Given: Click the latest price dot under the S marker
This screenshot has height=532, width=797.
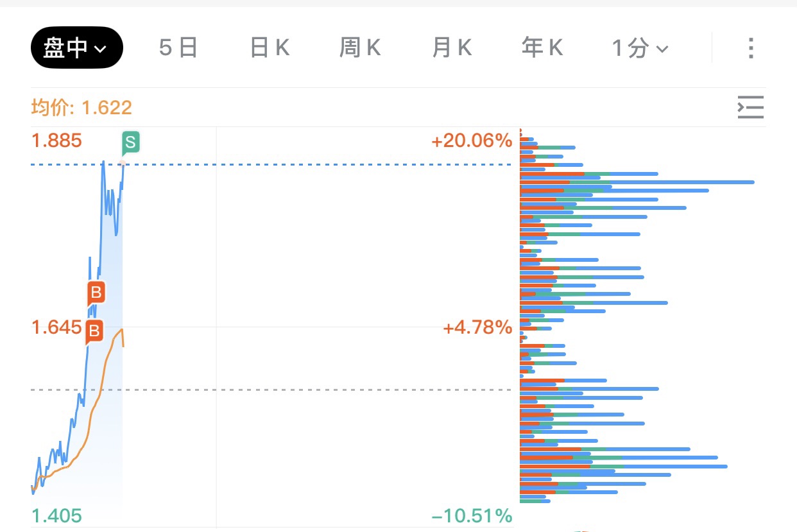Looking at the screenshot, I should click(123, 164).
